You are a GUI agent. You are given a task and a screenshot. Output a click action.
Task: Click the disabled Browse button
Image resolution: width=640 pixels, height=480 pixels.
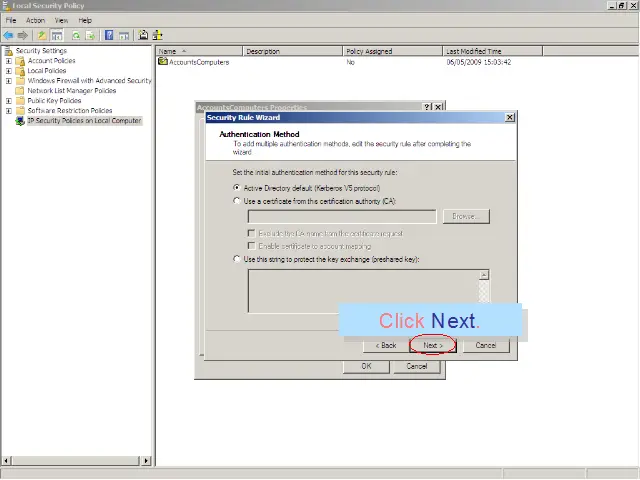coord(466,216)
